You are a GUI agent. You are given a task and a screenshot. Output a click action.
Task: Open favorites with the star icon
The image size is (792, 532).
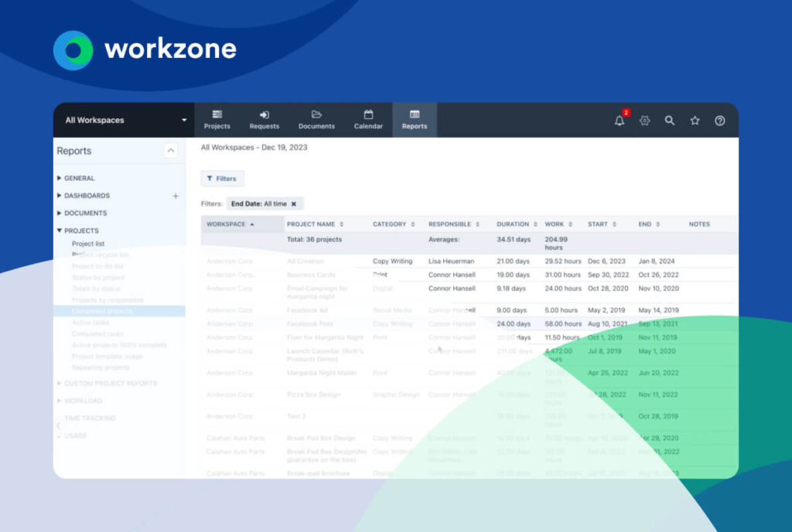[x=695, y=121]
